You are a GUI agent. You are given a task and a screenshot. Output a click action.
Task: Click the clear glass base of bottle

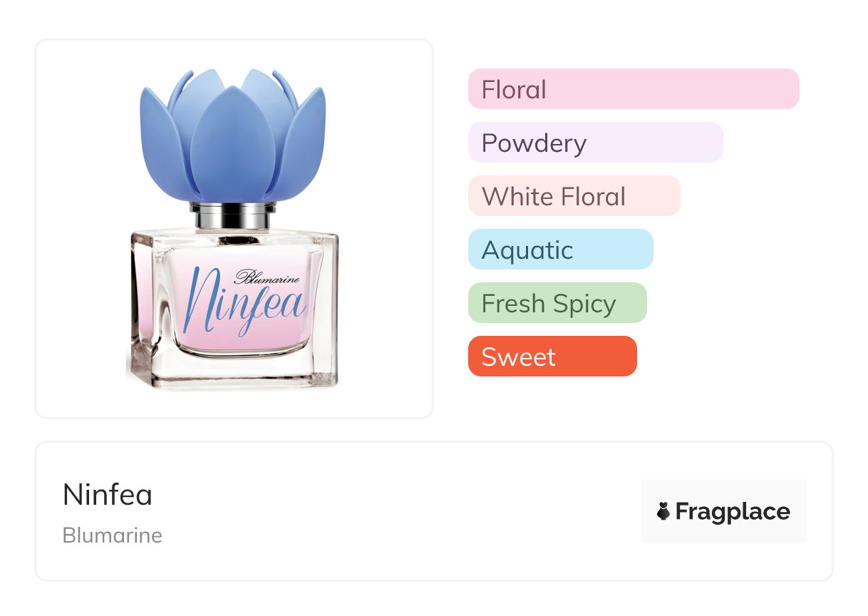point(233,371)
